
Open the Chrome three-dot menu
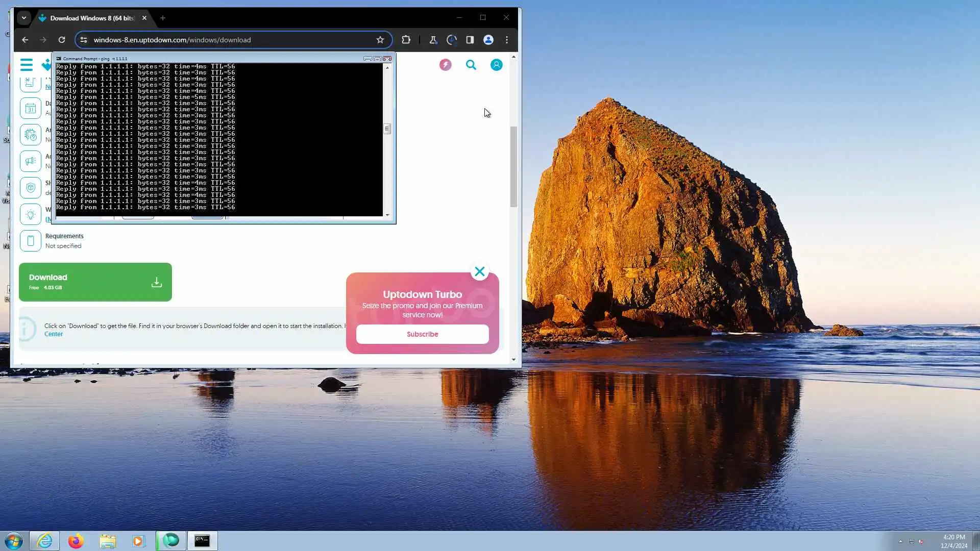[506, 40]
